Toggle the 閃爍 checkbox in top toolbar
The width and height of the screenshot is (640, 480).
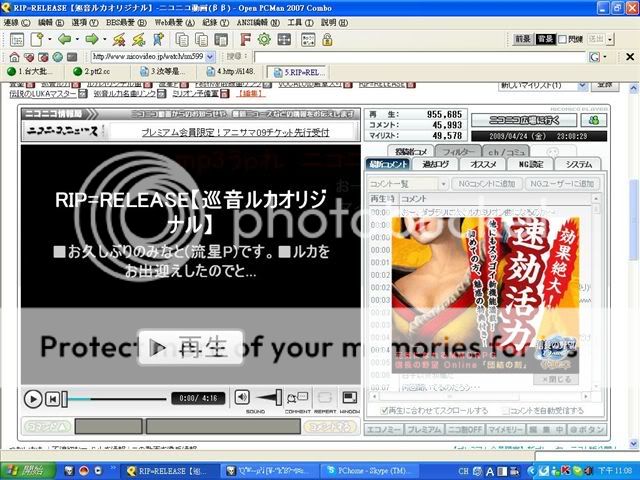coord(560,39)
